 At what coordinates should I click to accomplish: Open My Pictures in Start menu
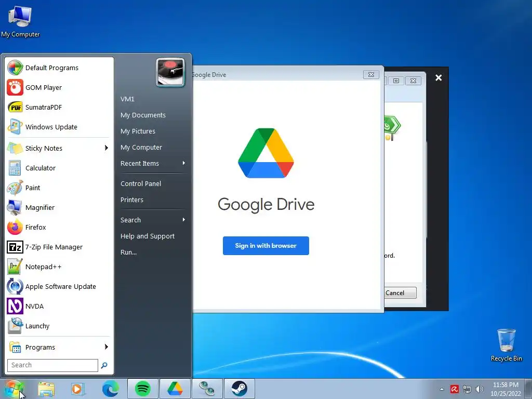[x=138, y=131]
